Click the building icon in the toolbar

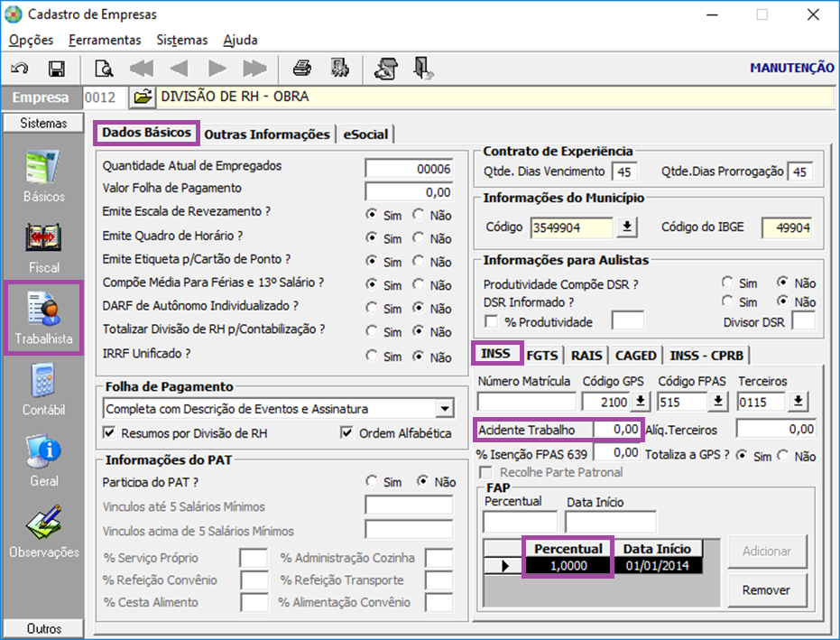point(339,69)
